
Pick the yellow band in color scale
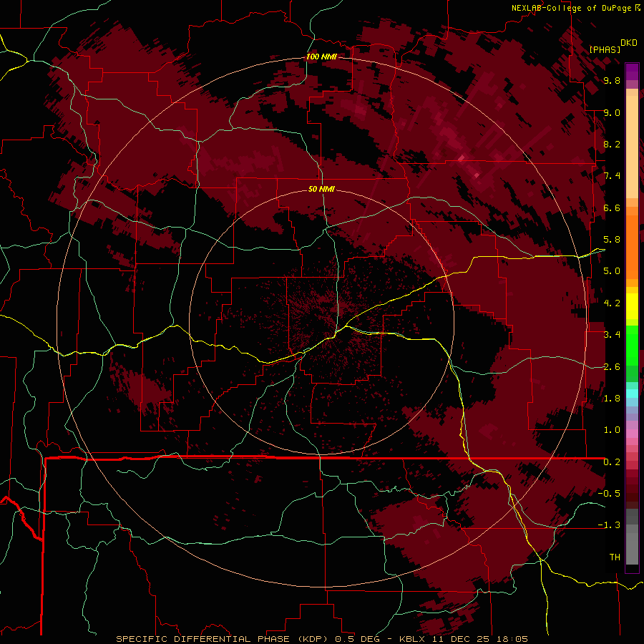pos(632,307)
